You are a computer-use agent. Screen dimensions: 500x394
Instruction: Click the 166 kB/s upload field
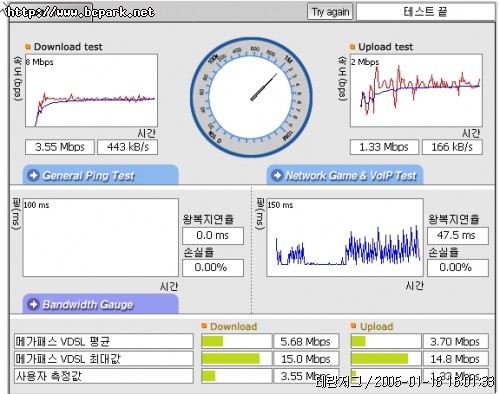coord(452,147)
